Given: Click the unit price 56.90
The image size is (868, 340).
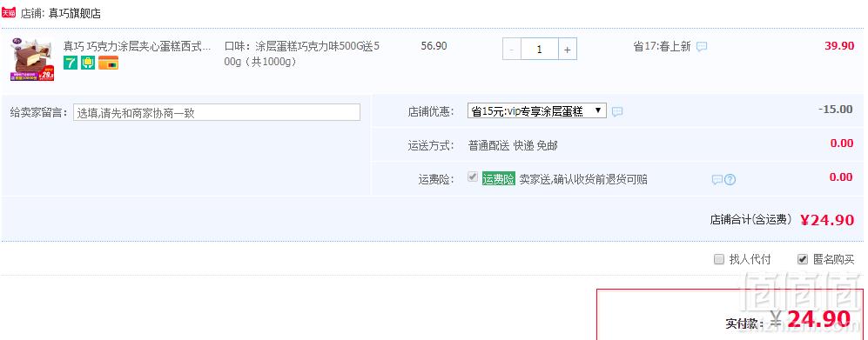Looking at the screenshot, I should tap(434, 46).
